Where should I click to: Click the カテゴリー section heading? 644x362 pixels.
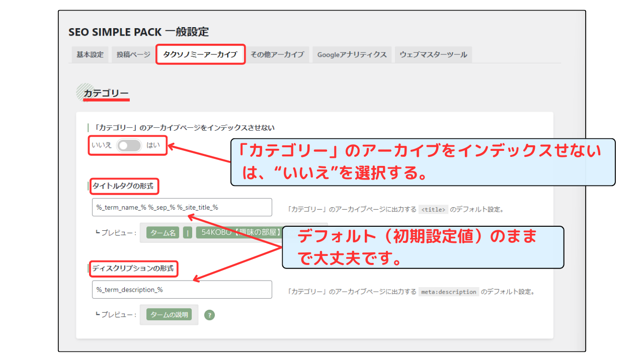106,93
